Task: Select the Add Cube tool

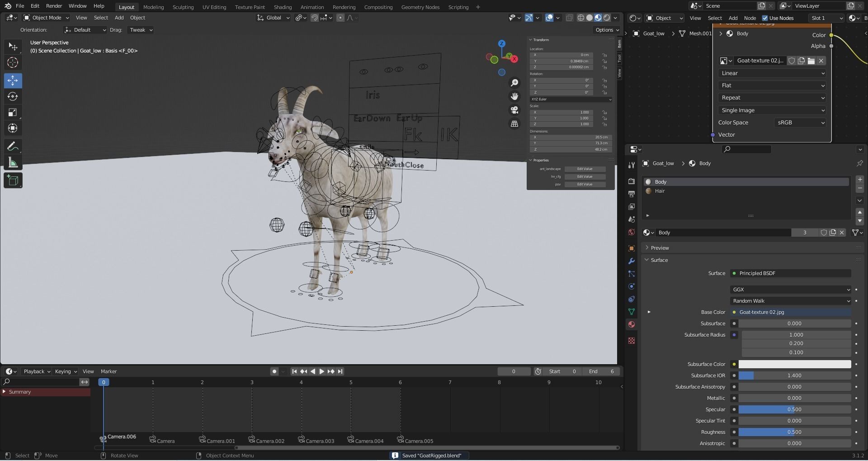Action: (13, 181)
